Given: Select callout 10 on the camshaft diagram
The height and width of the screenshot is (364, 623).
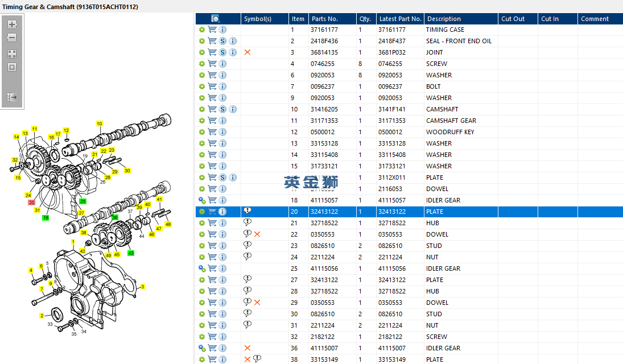Looking at the screenshot, I should coord(100,123).
